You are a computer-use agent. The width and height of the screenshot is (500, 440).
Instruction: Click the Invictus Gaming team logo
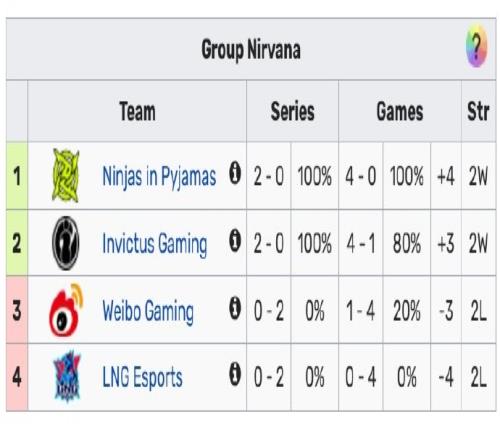click(66, 243)
